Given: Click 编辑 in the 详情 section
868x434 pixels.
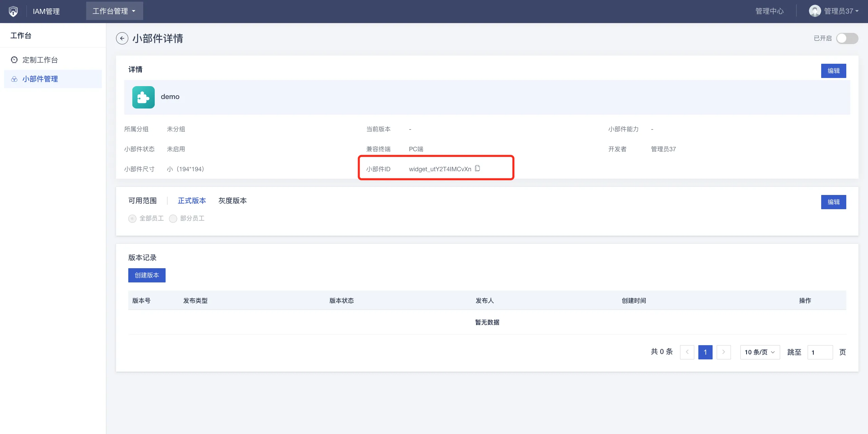Looking at the screenshot, I should click(x=833, y=71).
